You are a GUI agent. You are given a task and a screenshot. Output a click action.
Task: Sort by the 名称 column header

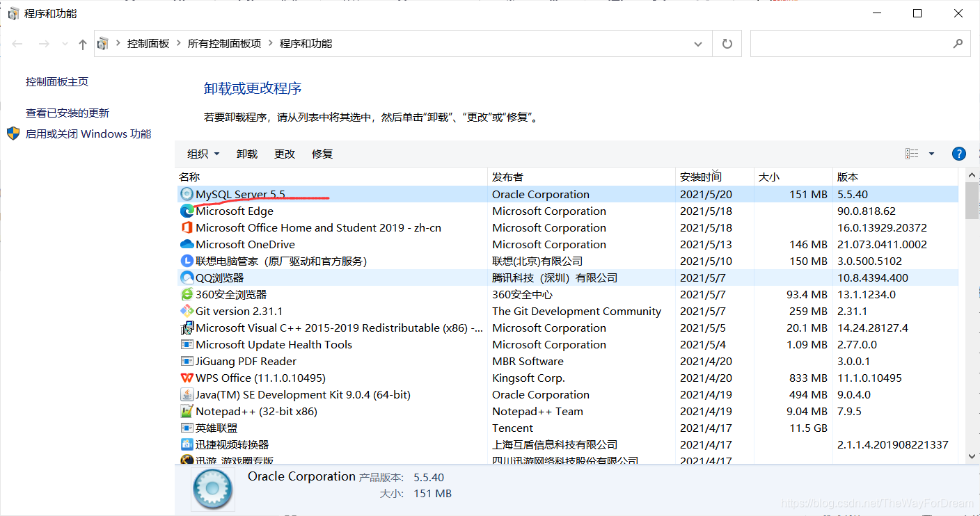pos(331,177)
